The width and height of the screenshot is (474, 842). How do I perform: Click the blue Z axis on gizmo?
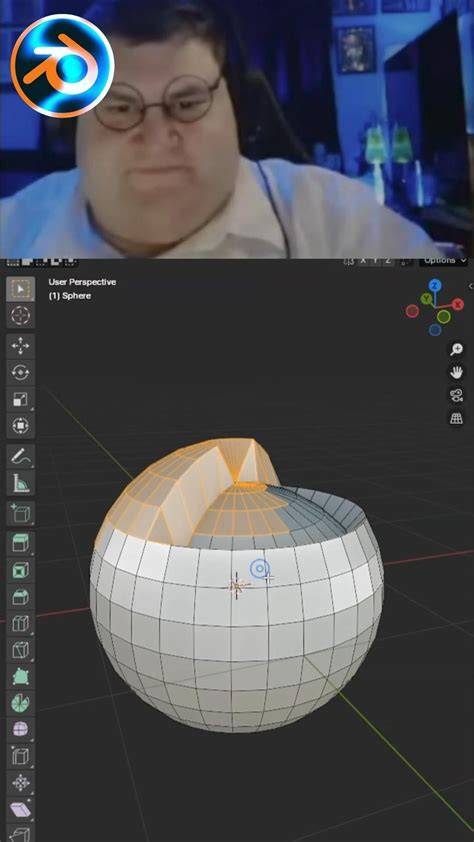tap(435, 286)
